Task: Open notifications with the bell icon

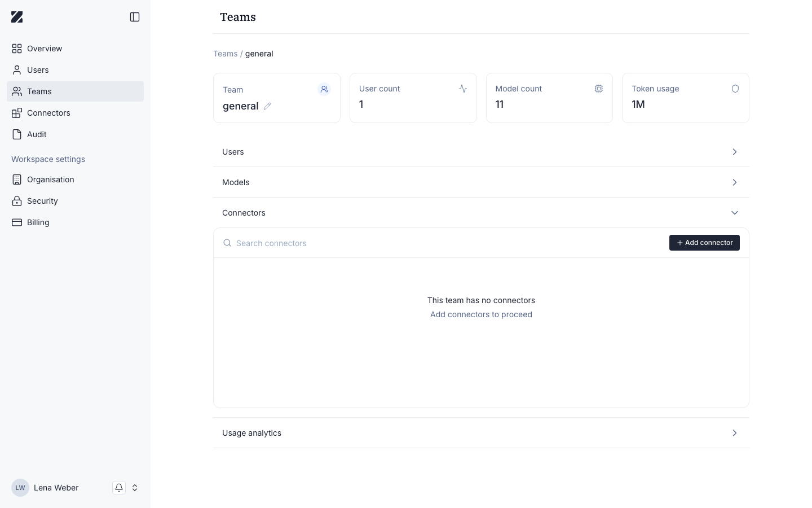Action: pyautogui.click(x=119, y=488)
